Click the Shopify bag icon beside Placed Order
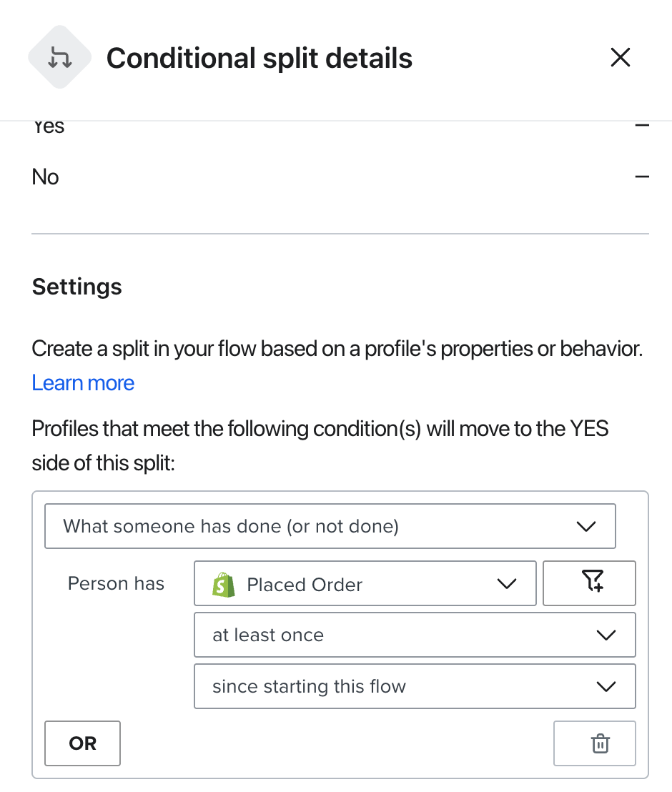672x792 pixels. coord(224,584)
